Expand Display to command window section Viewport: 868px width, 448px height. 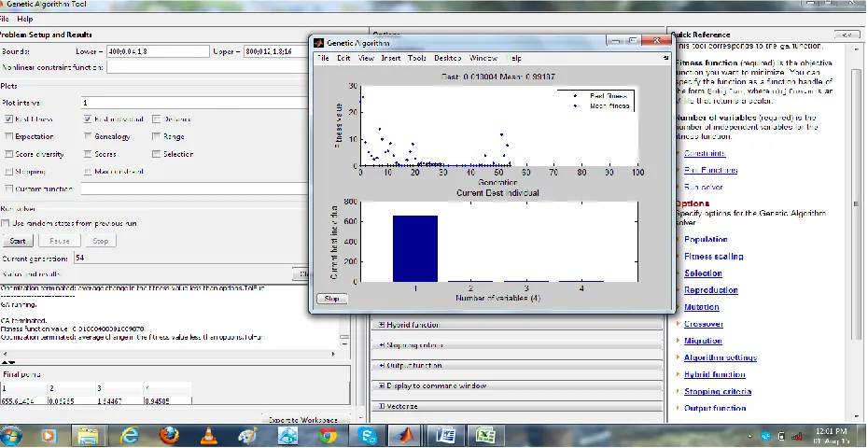(382, 386)
